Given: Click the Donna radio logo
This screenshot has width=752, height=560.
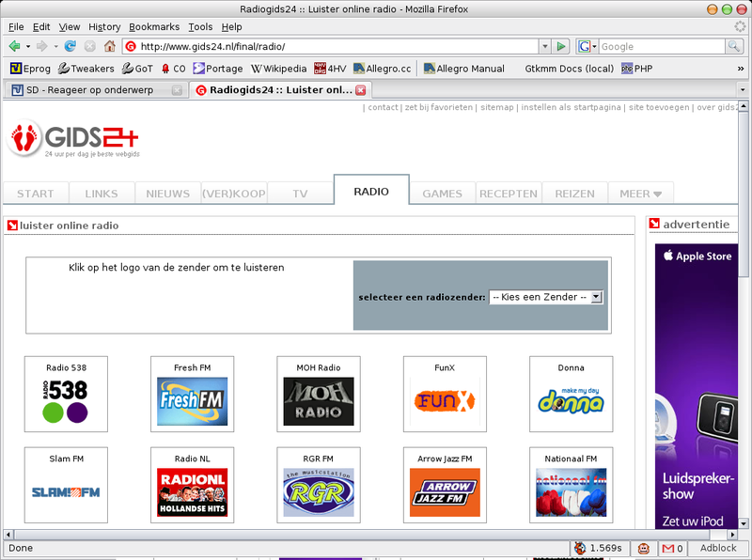Looking at the screenshot, I should click(571, 401).
